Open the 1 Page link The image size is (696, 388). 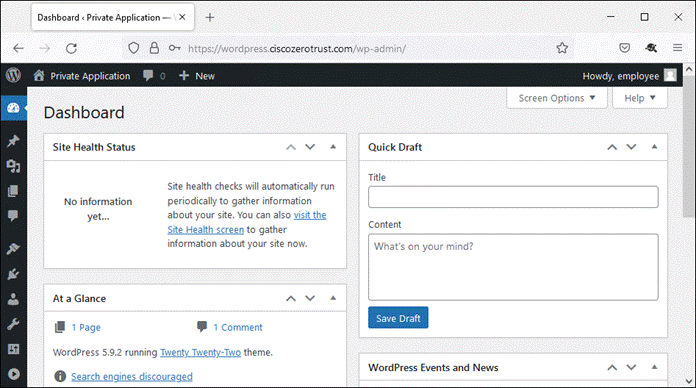click(x=86, y=328)
